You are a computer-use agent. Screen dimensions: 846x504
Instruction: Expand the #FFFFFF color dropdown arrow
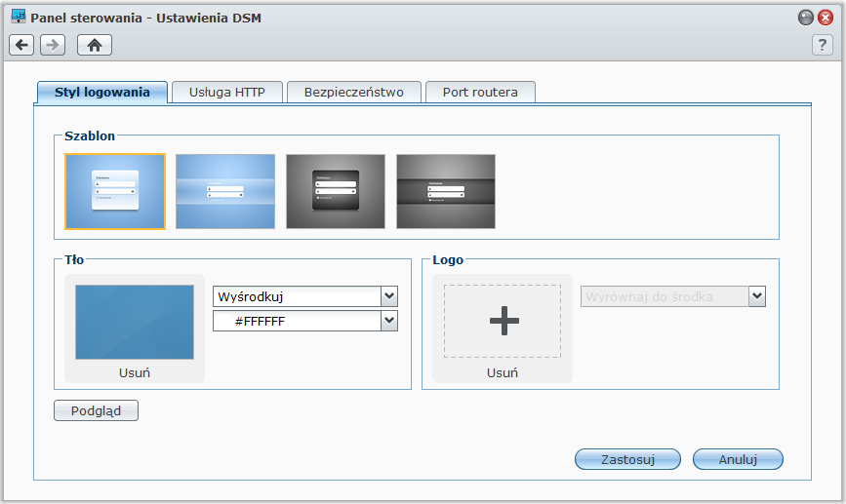coord(389,321)
